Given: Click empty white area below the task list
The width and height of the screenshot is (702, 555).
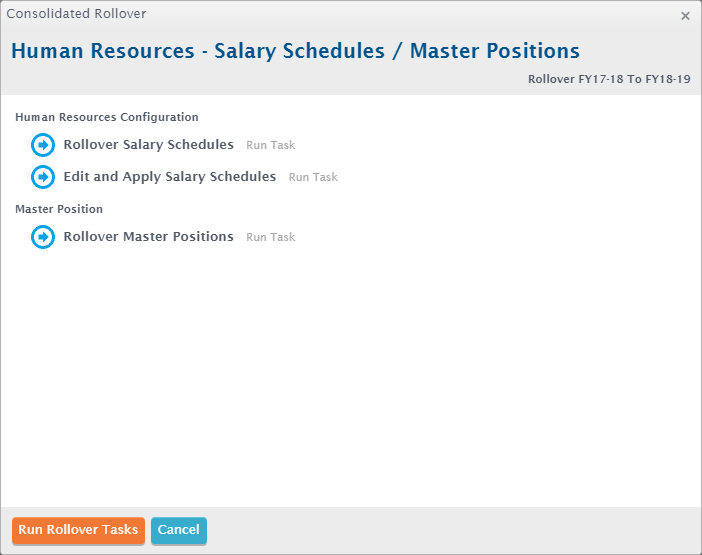Looking at the screenshot, I should tap(351, 376).
